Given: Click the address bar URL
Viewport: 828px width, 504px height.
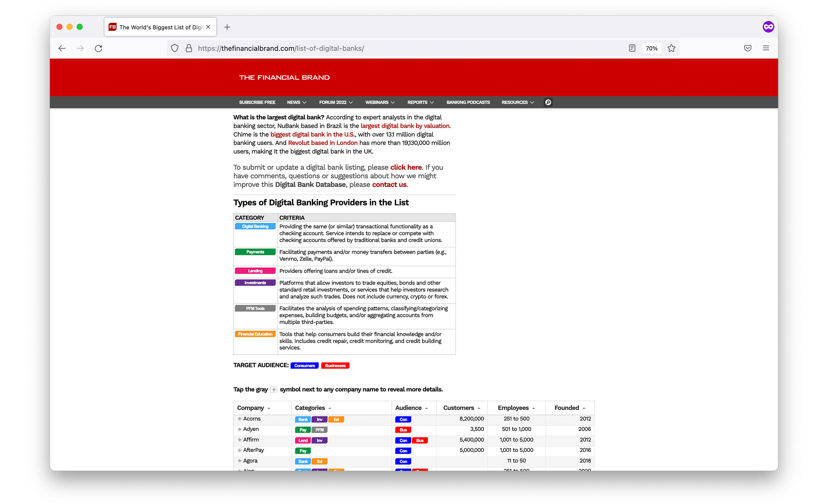Looking at the screenshot, I should (x=281, y=48).
